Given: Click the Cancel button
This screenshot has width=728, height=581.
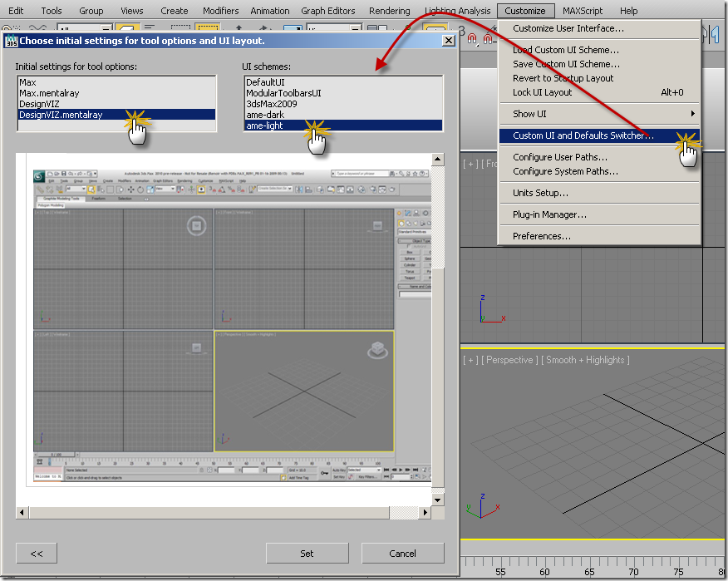Looking at the screenshot, I should pos(402,553).
